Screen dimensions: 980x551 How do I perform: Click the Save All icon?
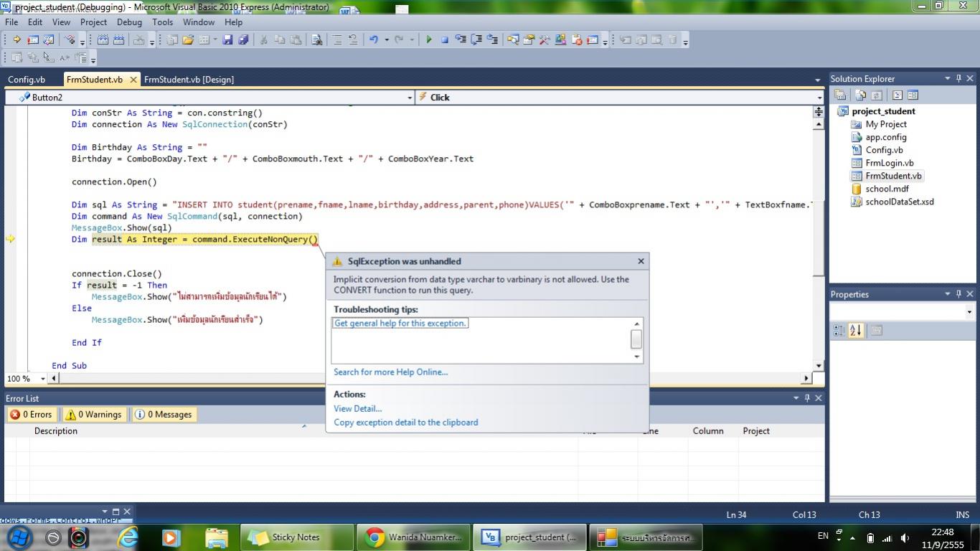point(243,40)
